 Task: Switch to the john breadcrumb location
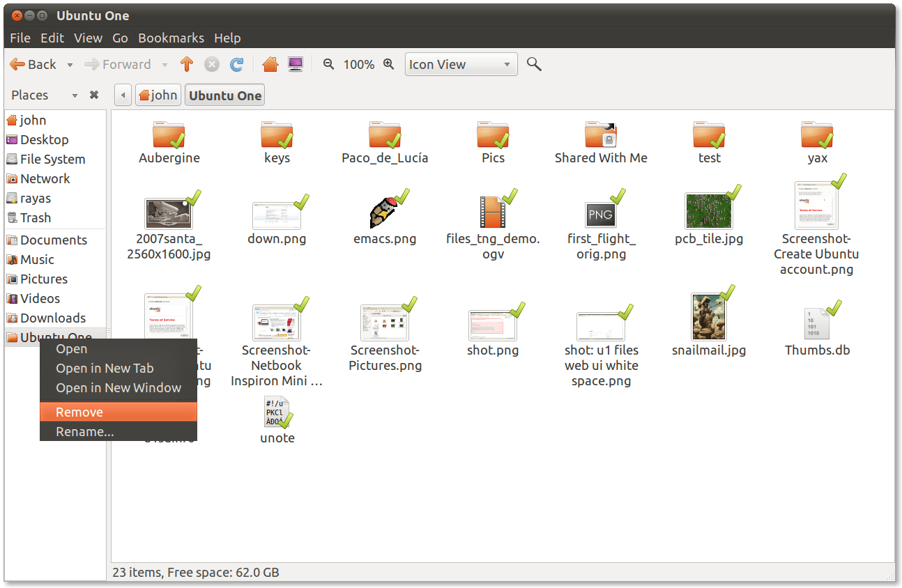pos(158,95)
